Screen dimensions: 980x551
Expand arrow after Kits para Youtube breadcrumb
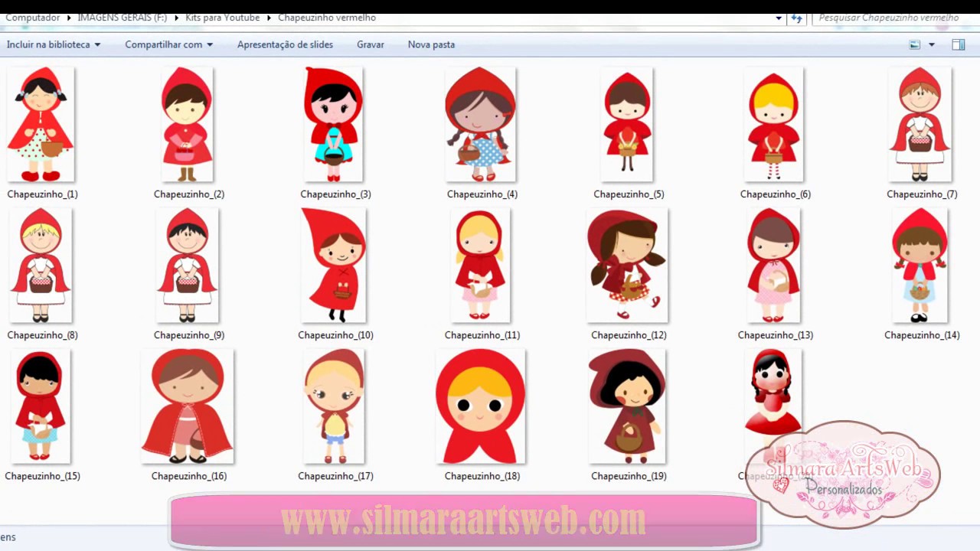point(269,18)
